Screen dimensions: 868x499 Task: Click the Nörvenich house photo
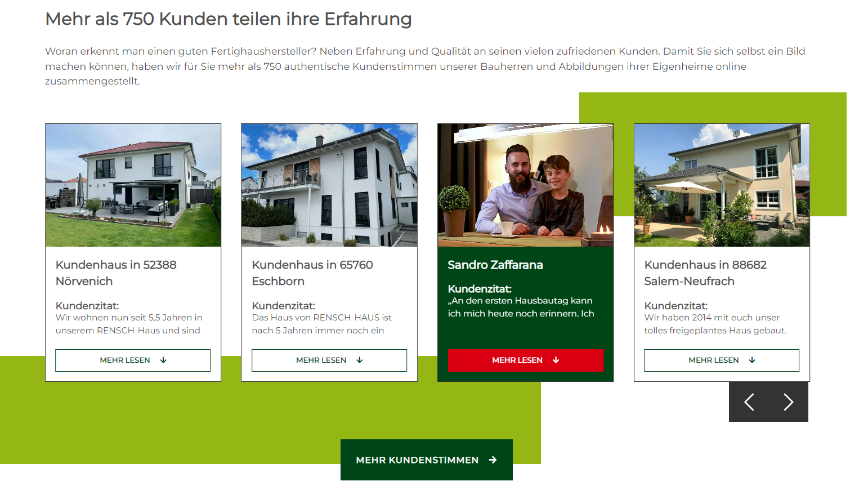pos(133,185)
